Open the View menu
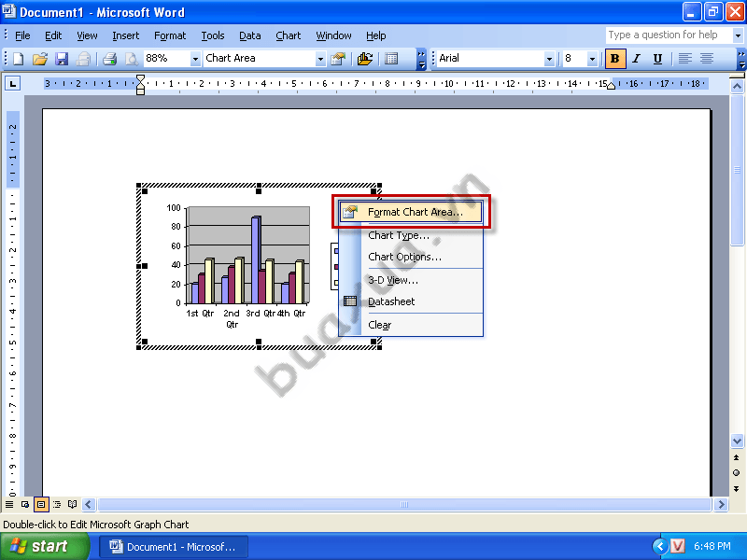This screenshot has height=560, width=747. pyautogui.click(x=87, y=35)
